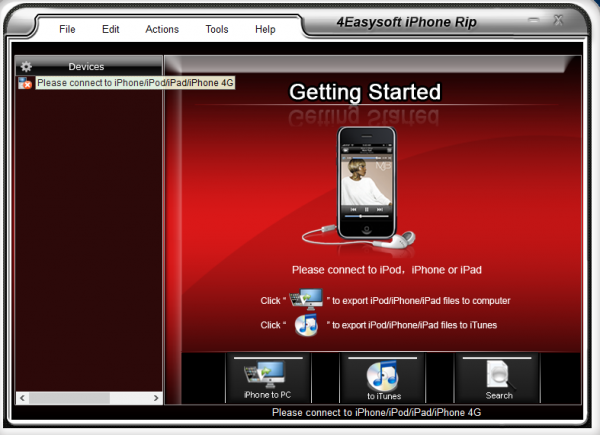Minimize the 4Easysoft iPhone Rip window
The image size is (600, 435).
533,20
